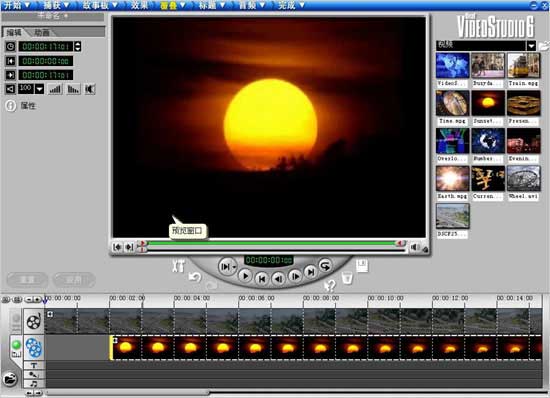Click the green overlay track mode light
Screen dimensions: 550x398
pyautogui.click(x=16, y=345)
